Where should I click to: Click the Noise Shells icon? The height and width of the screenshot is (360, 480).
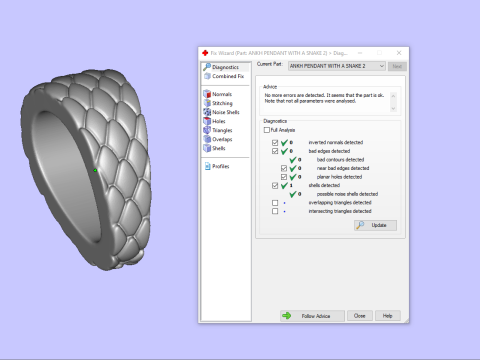[207, 112]
